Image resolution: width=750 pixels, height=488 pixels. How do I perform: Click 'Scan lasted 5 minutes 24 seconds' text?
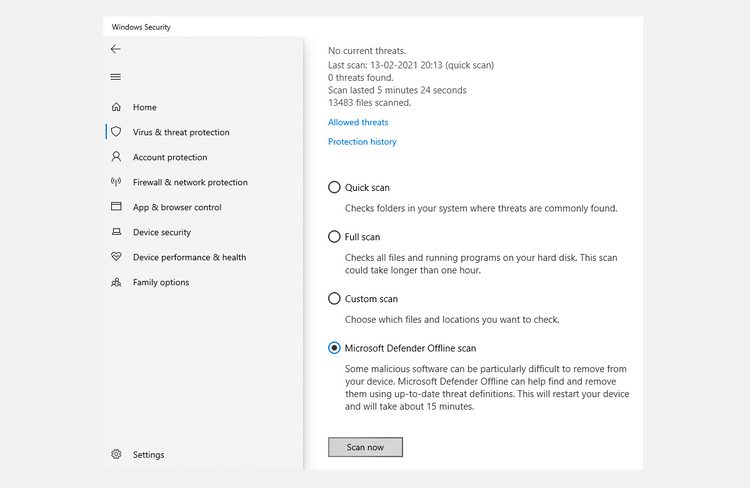(397, 90)
